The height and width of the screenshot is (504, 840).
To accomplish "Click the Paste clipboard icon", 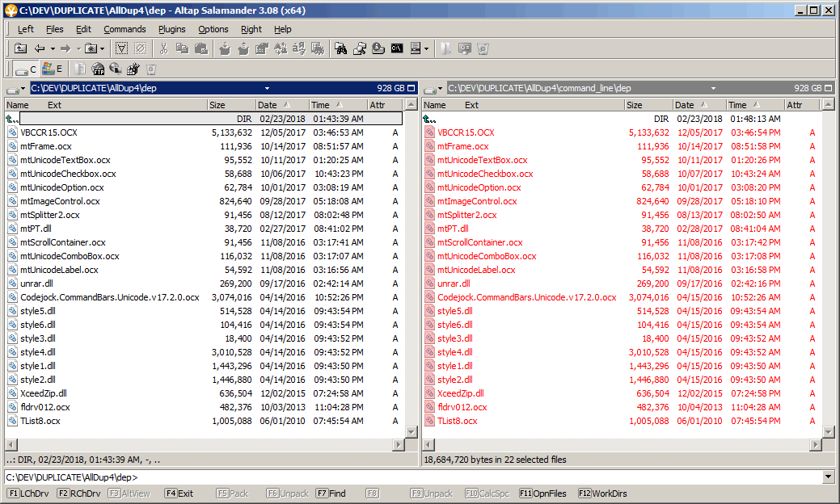I will coord(201,48).
